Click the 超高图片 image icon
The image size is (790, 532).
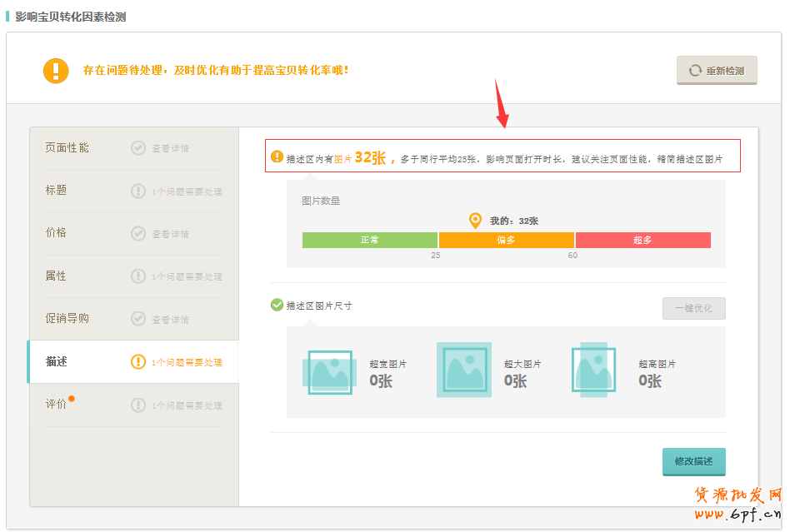593,370
